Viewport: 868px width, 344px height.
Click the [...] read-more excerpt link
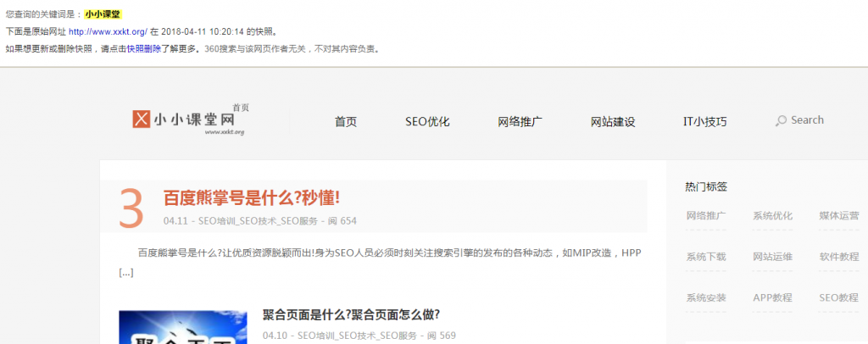point(125,273)
